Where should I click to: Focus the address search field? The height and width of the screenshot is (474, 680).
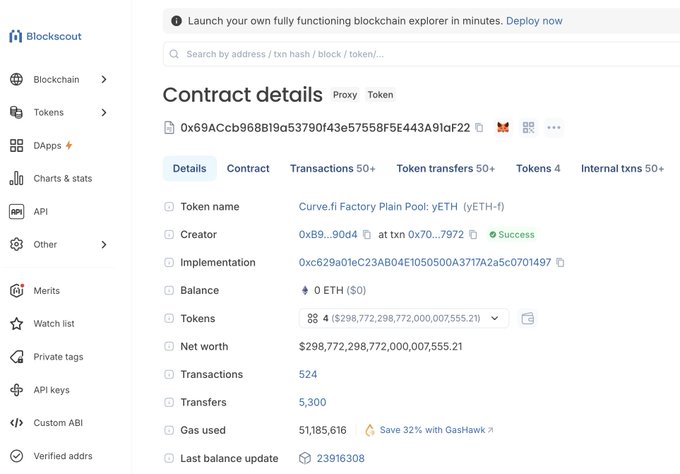[x=400, y=54]
